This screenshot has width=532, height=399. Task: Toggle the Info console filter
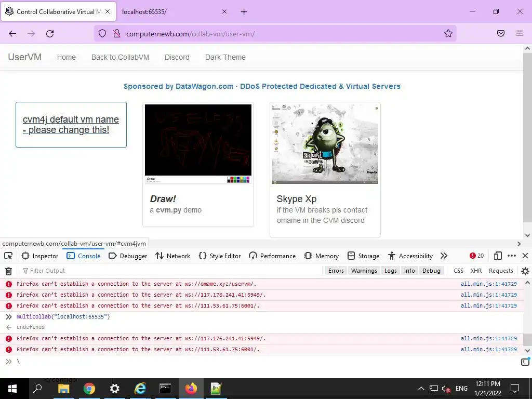click(409, 271)
